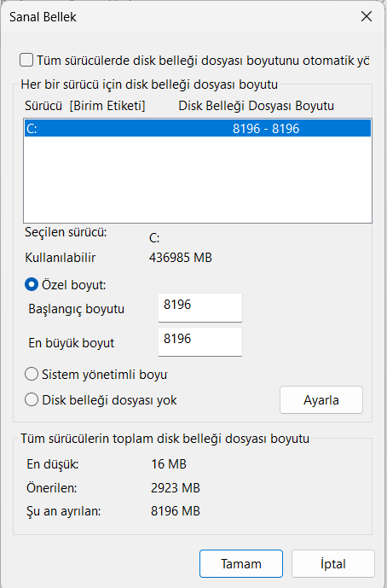This screenshot has height=588, width=387.
Task: Click the Önerilen 2923 MB value
Action: coord(176,488)
